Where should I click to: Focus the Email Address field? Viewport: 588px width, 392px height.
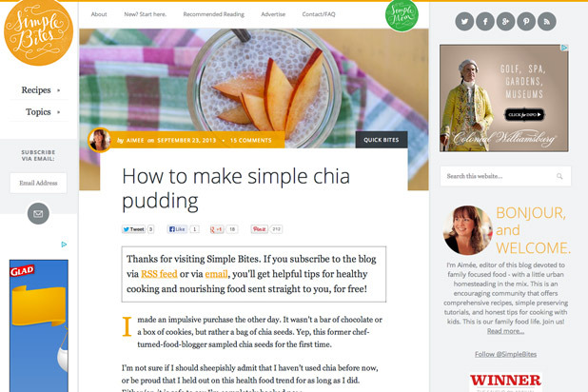coord(38,183)
